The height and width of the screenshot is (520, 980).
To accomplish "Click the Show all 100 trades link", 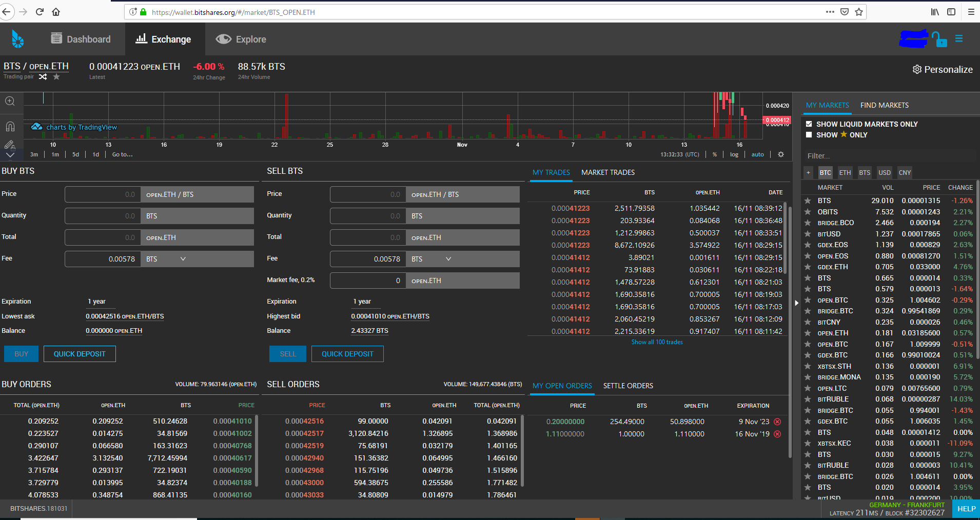I will [657, 342].
